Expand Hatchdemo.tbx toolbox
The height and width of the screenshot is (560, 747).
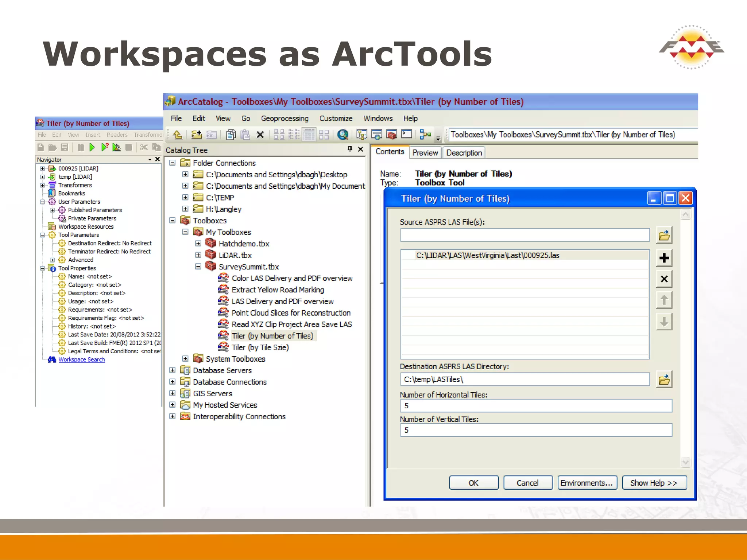click(x=198, y=243)
